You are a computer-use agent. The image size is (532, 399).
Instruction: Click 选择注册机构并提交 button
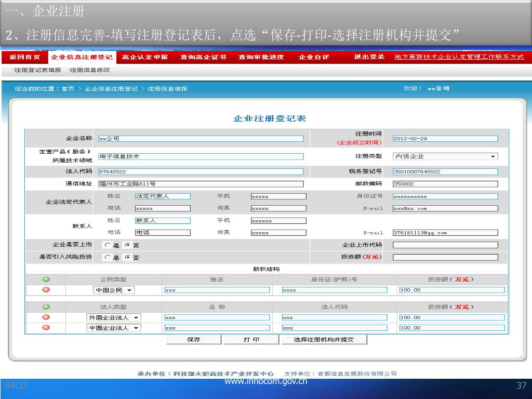coord(323,340)
